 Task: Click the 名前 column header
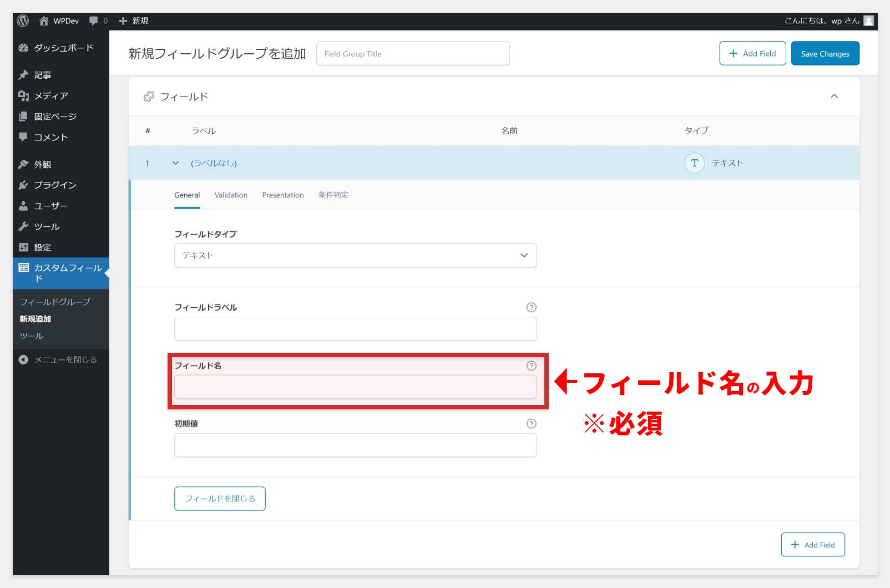[509, 131]
